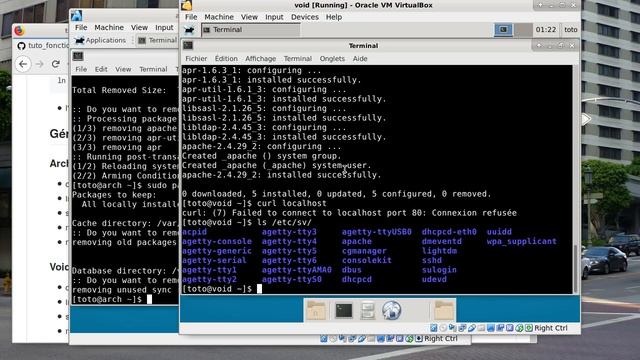
Task: Click Firefox browser forward arrow button
Action: click(40, 64)
